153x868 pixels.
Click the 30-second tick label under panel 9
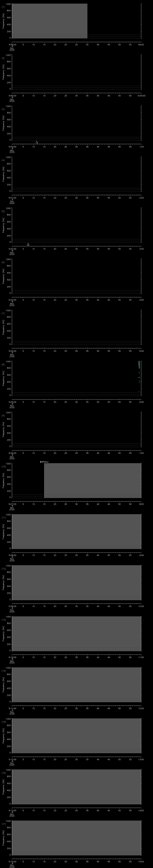click(x=76, y=453)
